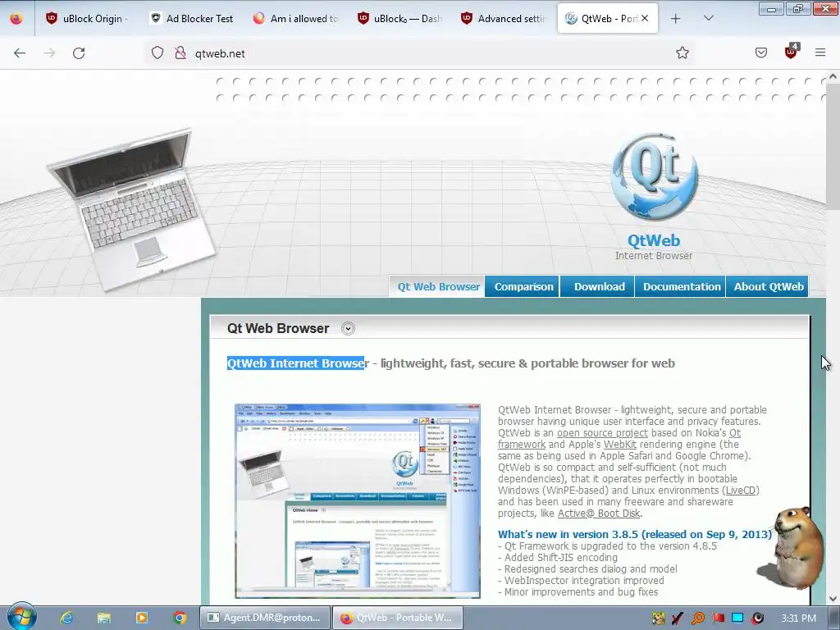Switch to the uBlock Dashboard tab

399,18
